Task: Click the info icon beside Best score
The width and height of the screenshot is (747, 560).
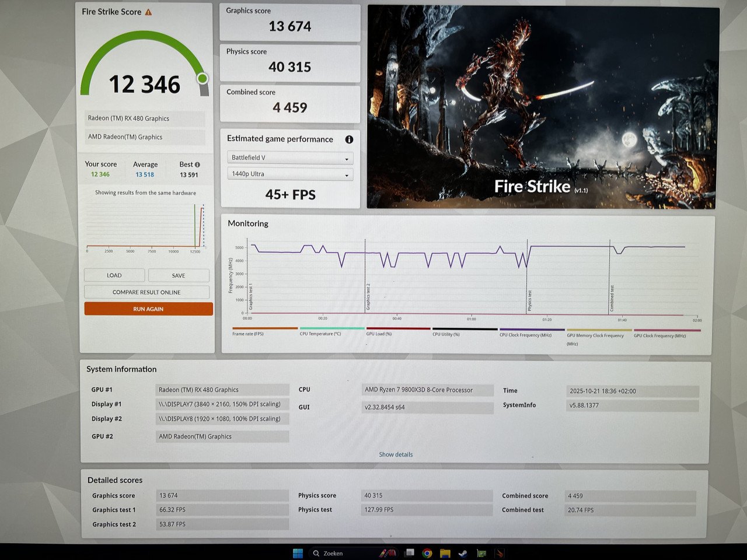Action: pyautogui.click(x=198, y=164)
